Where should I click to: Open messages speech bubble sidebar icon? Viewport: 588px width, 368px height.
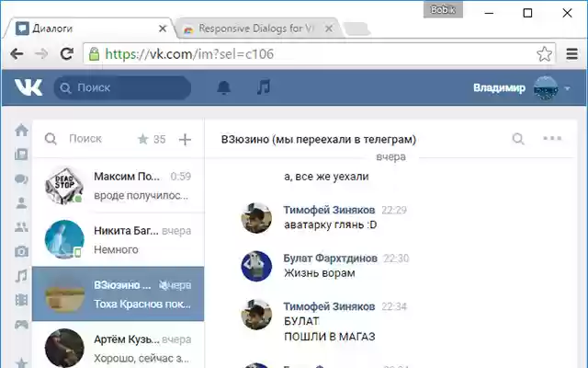[21, 178]
